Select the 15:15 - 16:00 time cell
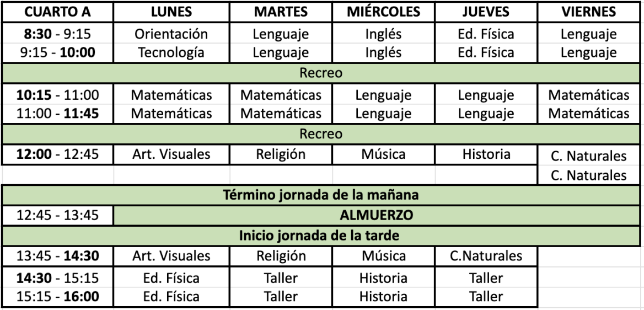The width and height of the screenshot is (644, 310). [x=57, y=297]
